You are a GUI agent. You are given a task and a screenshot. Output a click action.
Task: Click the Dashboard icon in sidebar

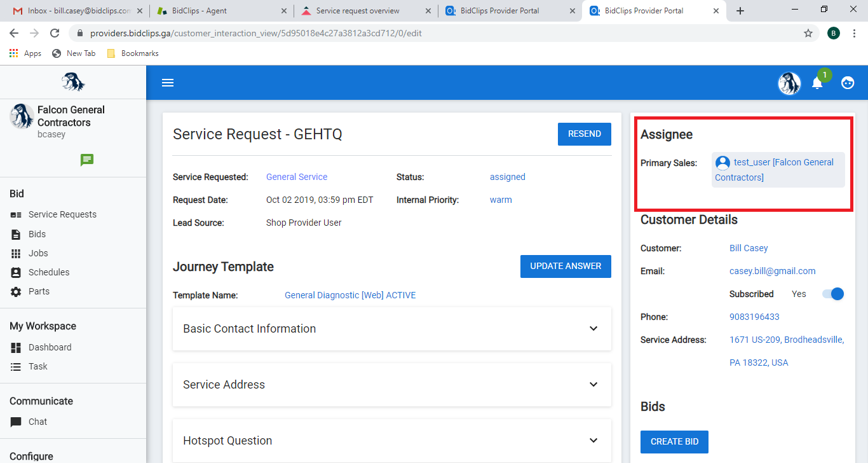16,347
